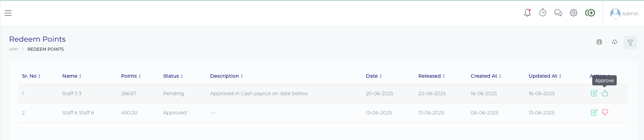Open the chat messages icon
This screenshot has height=140, width=644.
pyautogui.click(x=558, y=13)
